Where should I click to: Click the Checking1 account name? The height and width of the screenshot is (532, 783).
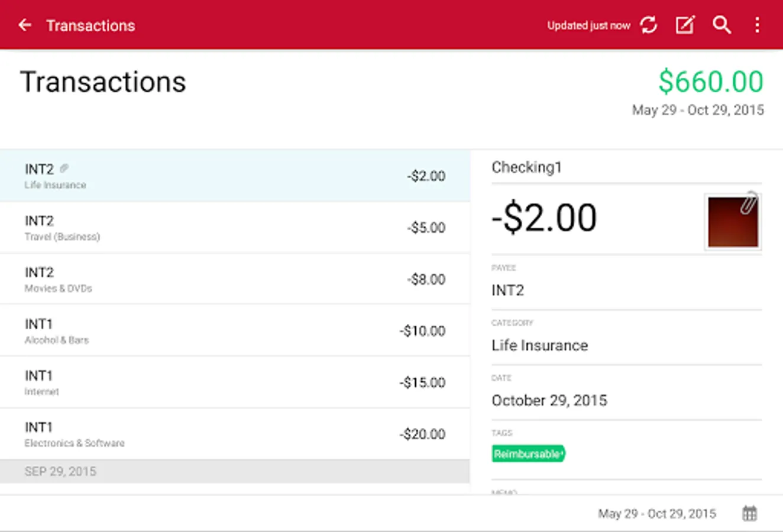(526, 167)
